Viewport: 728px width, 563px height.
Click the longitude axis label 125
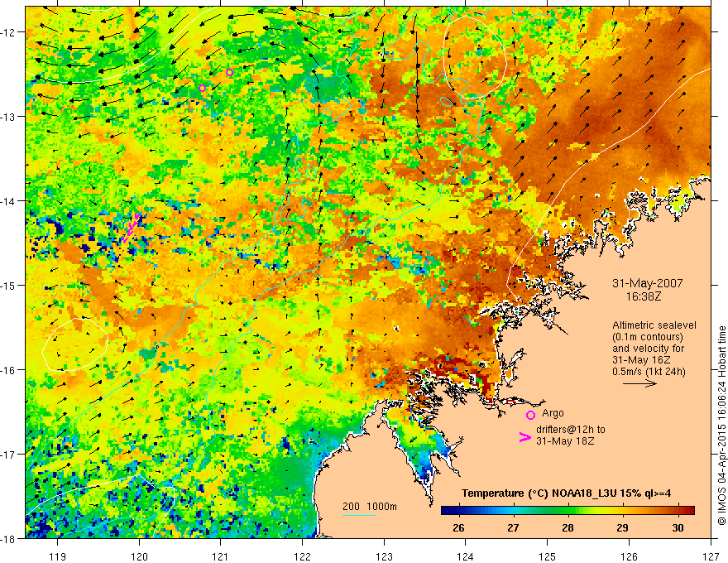point(548,556)
